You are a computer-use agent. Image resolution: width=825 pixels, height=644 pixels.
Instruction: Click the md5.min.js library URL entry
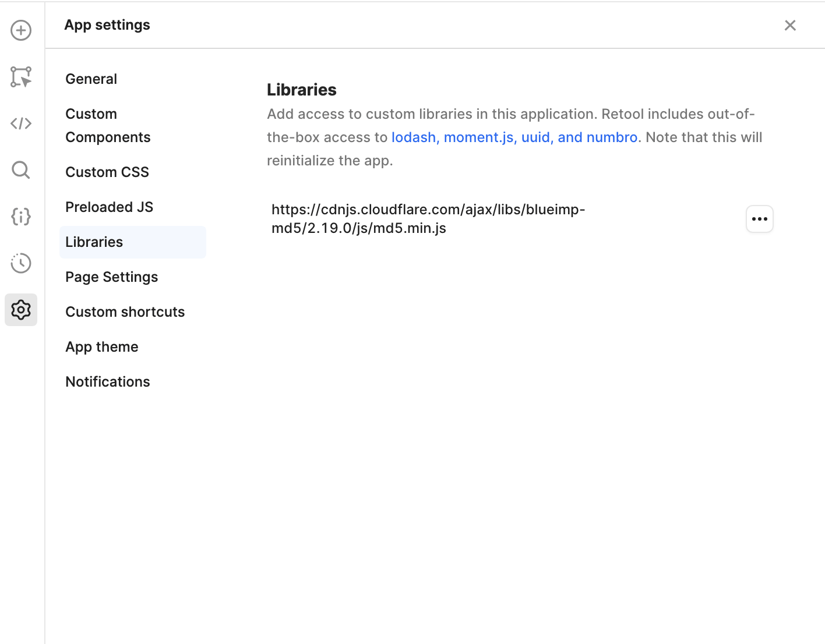coord(428,219)
